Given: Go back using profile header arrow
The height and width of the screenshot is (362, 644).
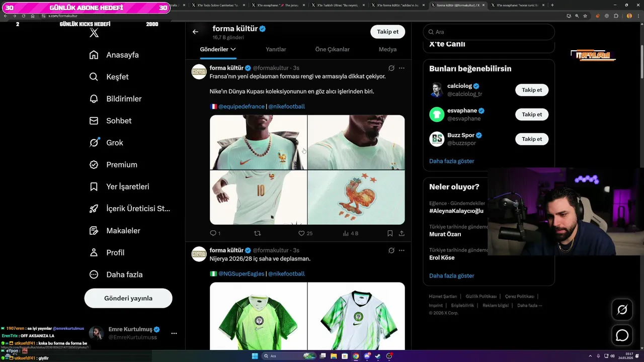Looking at the screenshot, I should [x=195, y=32].
